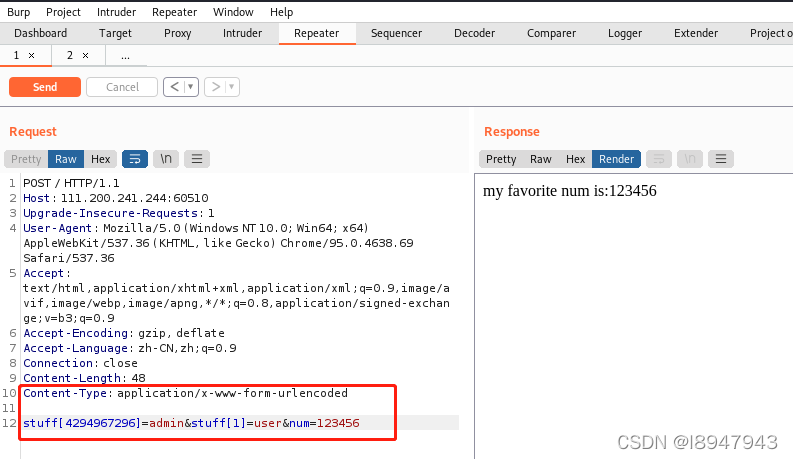
Task: Go back to previous request in history
Action: (x=174, y=87)
